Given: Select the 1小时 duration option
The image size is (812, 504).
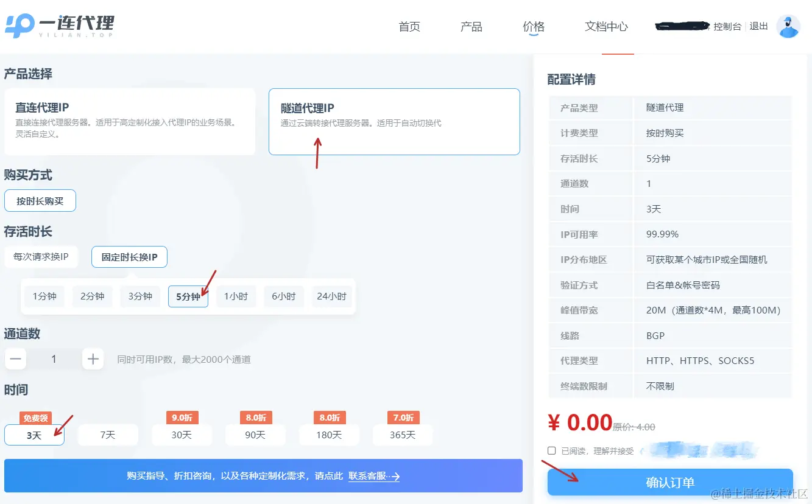Looking at the screenshot, I should 236,296.
